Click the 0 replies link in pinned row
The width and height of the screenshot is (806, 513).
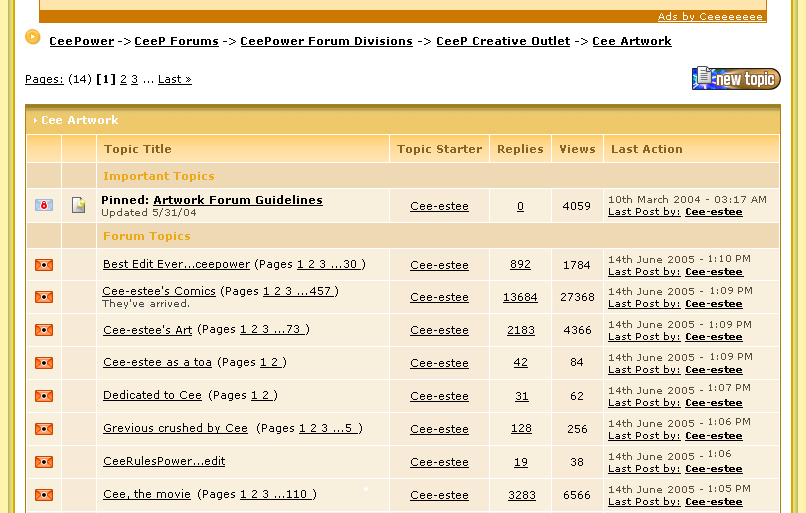pos(520,206)
